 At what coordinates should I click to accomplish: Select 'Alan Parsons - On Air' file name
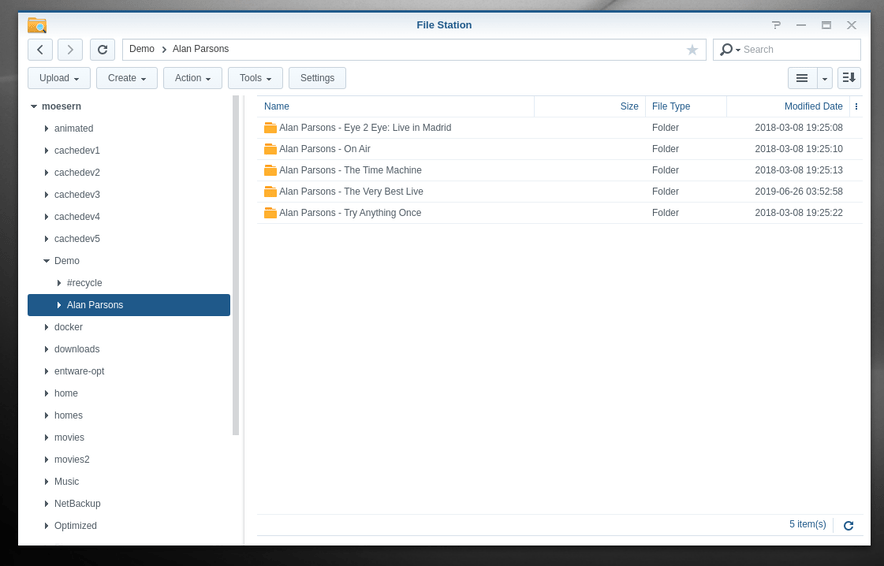coord(325,149)
